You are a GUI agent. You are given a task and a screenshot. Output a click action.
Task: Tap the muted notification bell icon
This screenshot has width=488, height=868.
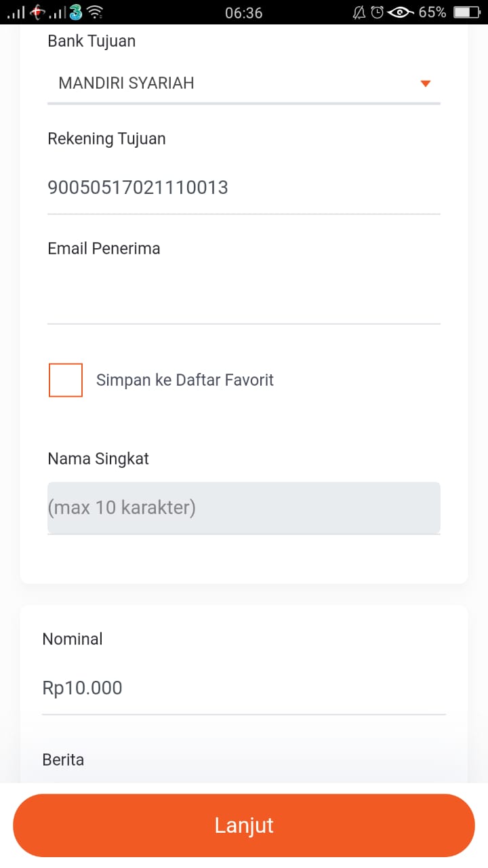[x=359, y=12]
